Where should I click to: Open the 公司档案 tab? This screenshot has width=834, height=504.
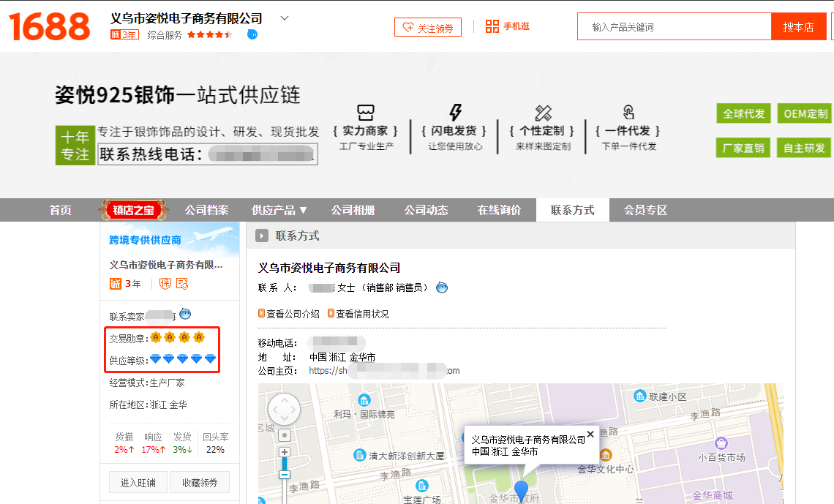[206, 210]
